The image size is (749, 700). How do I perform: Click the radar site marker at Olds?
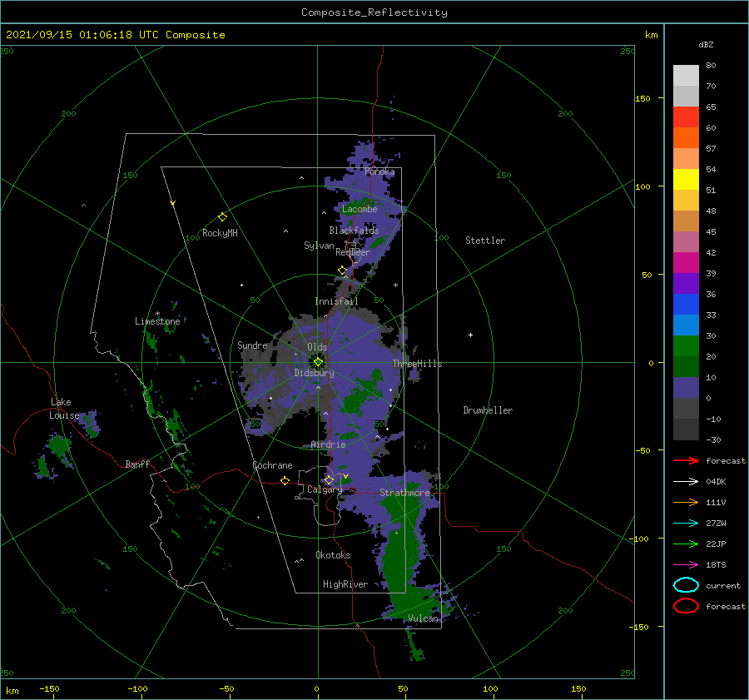318,362
